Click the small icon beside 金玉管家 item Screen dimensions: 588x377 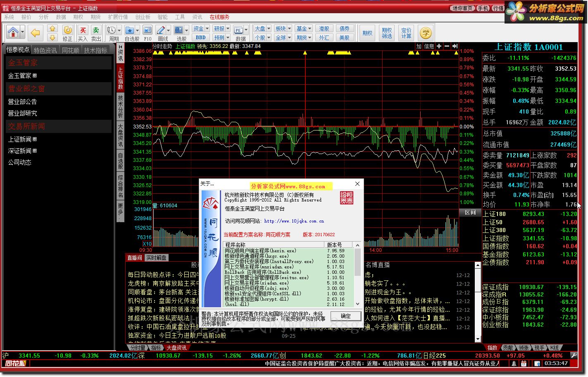(35, 76)
